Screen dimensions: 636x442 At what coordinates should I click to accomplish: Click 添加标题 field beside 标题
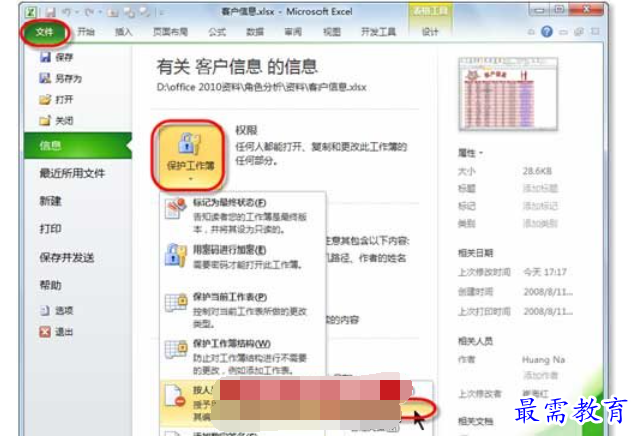coord(540,189)
